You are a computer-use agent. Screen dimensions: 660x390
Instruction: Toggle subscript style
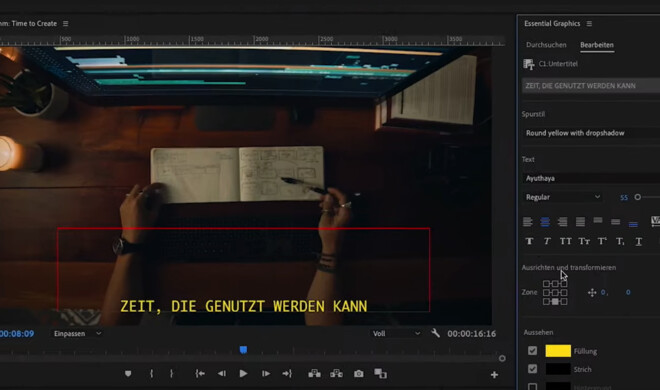click(x=620, y=241)
